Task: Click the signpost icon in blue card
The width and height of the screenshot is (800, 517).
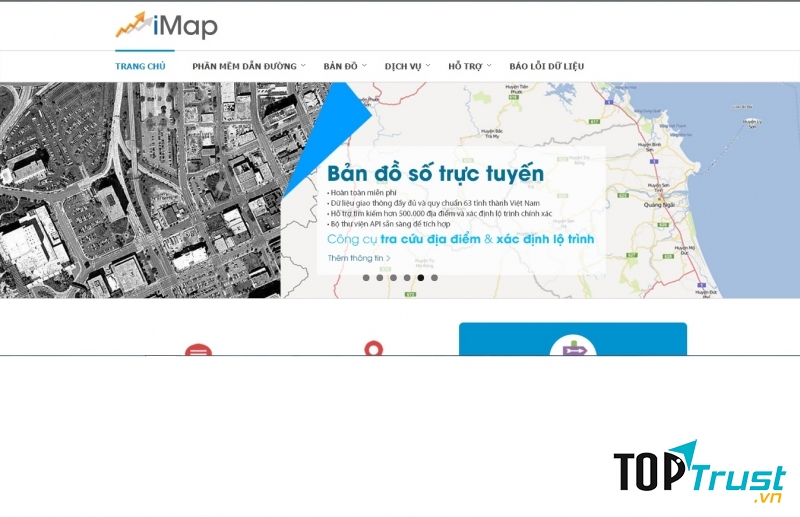Action: (573, 346)
